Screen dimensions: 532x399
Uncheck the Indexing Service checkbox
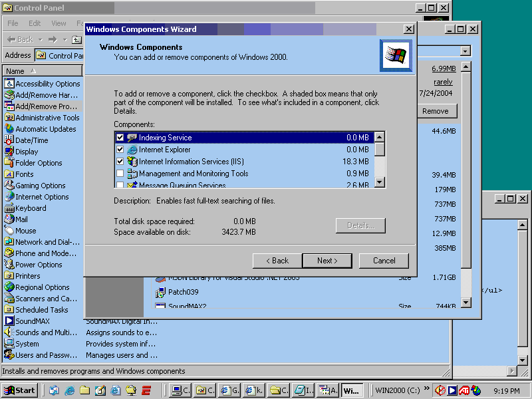click(x=120, y=138)
